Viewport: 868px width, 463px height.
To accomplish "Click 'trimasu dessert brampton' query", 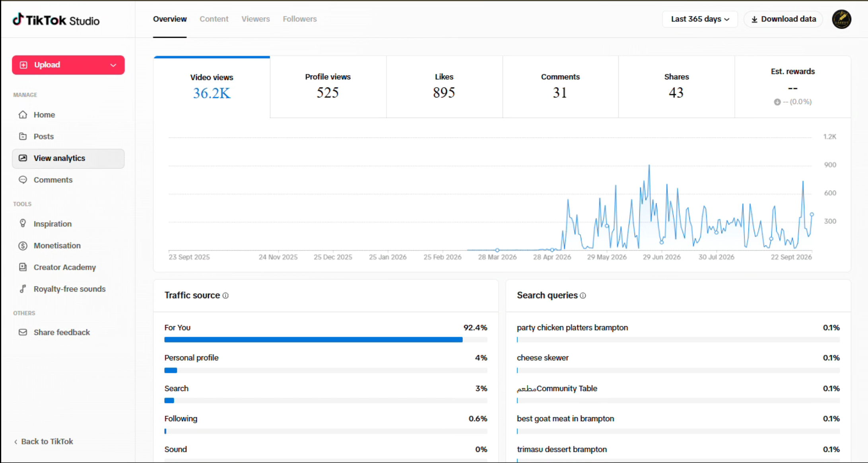I will [x=561, y=449].
